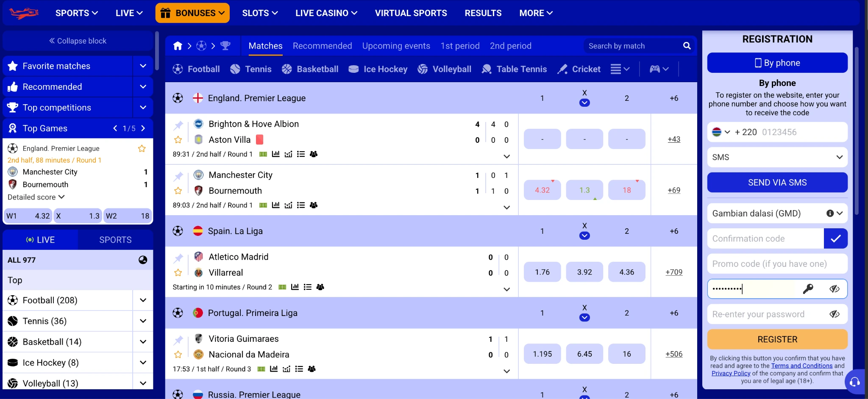868x399 pixels.
Task: Toggle re-enter password visibility eye
Action: pos(835,314)
